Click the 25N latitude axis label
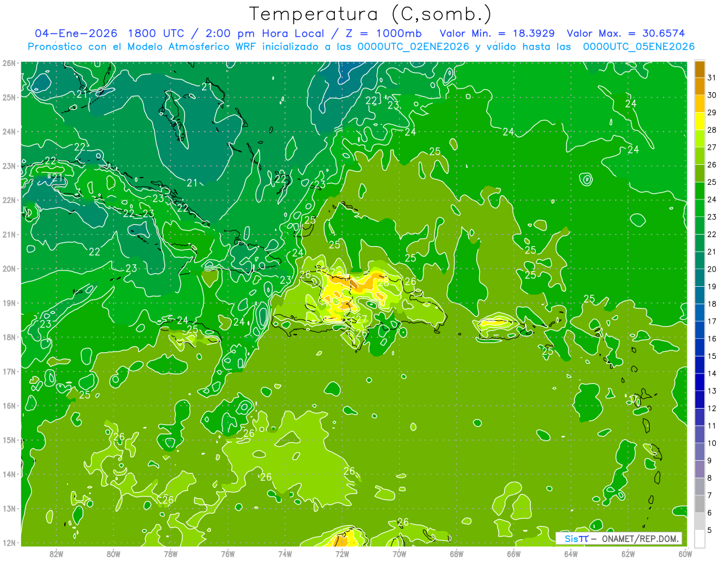Viewport: 728px width, 562px height. coord(8,97)
